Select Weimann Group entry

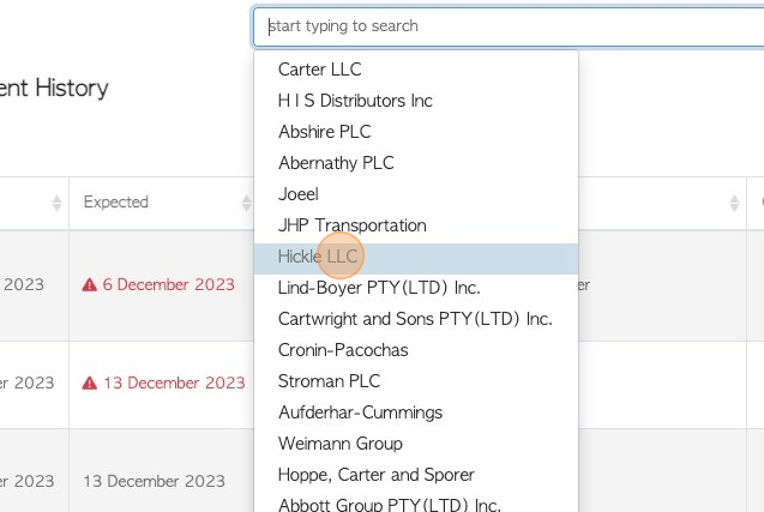(x=340, y=443)
